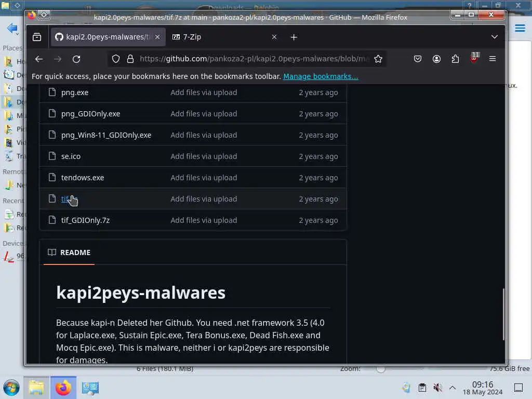Open commit message for se.ico row
Viewport: 532px width, 399px height.
click(x=204, y=156)
